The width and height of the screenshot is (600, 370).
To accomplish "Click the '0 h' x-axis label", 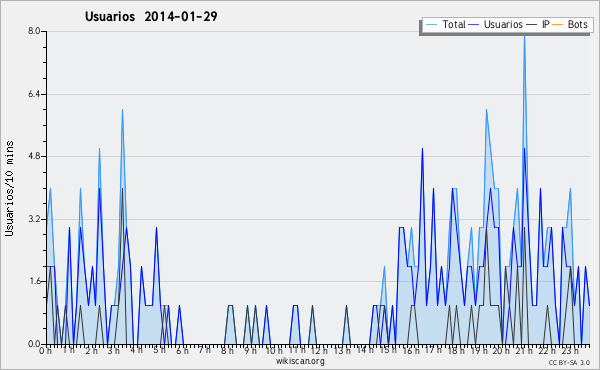I will coord(45,350).
